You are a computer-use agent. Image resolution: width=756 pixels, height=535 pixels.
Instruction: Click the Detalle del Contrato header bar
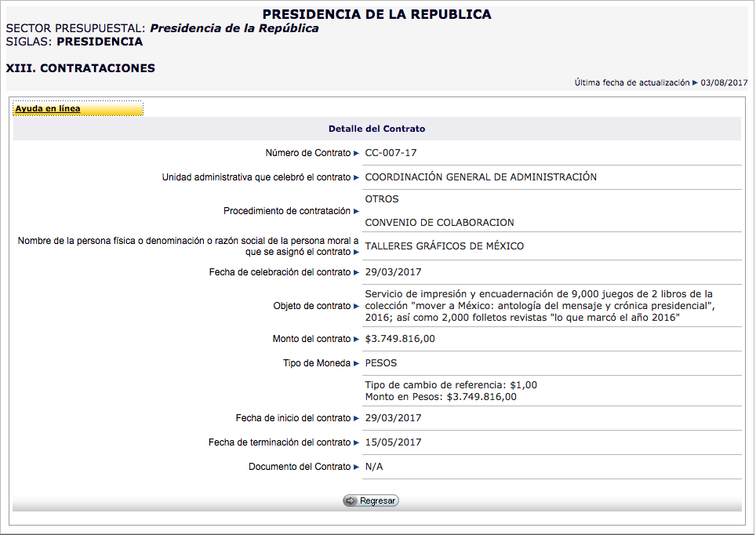tap(376, 129)
